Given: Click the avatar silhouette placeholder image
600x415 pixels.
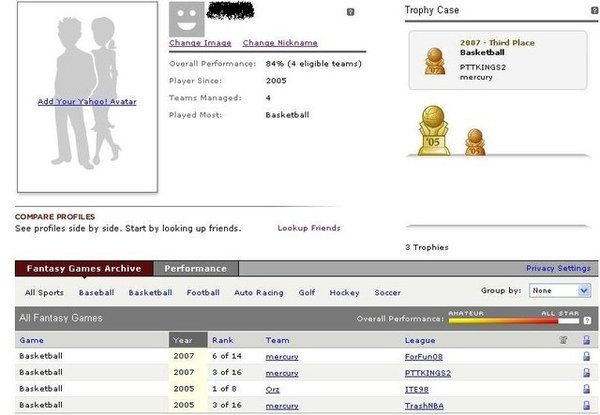Looking at the screenshot, I should click(x=88, y=97).
